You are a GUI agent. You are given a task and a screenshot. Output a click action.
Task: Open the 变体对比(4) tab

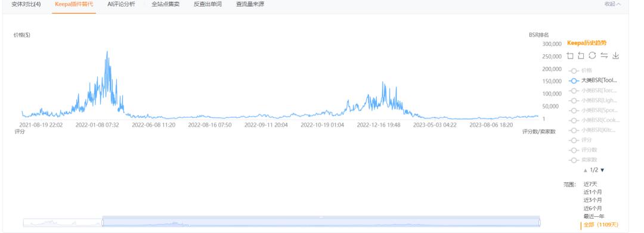pos(26,4)
